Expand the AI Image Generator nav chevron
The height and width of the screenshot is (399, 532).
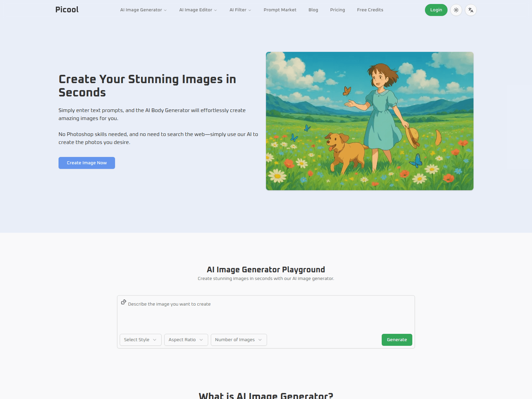165,10
